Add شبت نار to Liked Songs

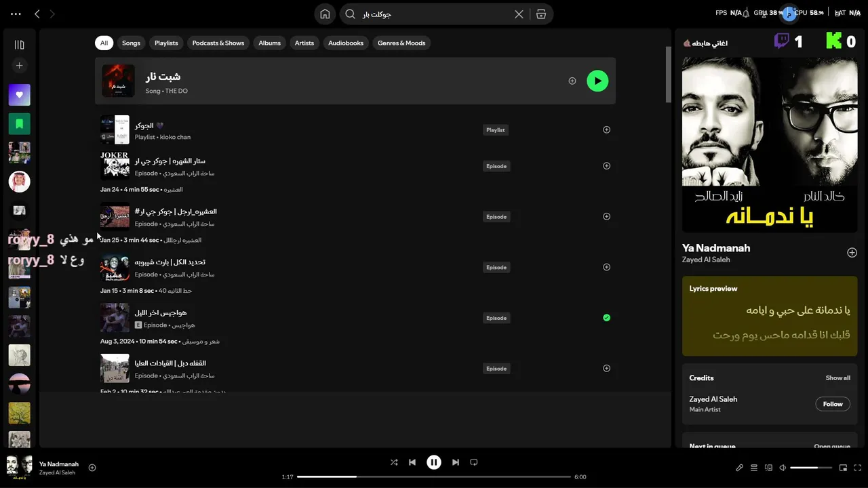(x=572, y=81)
